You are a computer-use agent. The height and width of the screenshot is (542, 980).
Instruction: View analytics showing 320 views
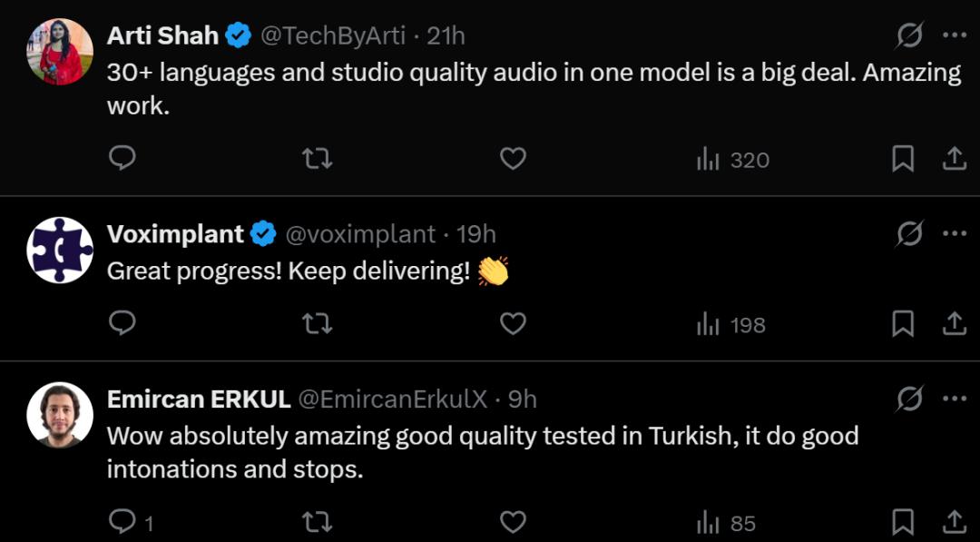tap(732, 160)
